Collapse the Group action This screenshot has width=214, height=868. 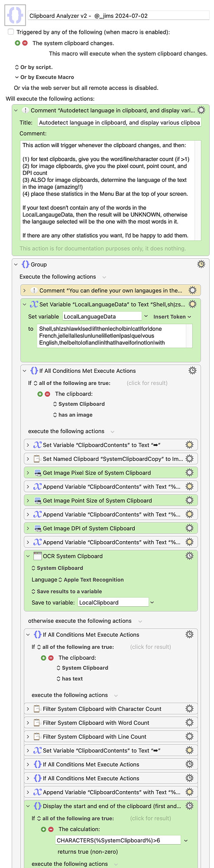pos(16,264)
